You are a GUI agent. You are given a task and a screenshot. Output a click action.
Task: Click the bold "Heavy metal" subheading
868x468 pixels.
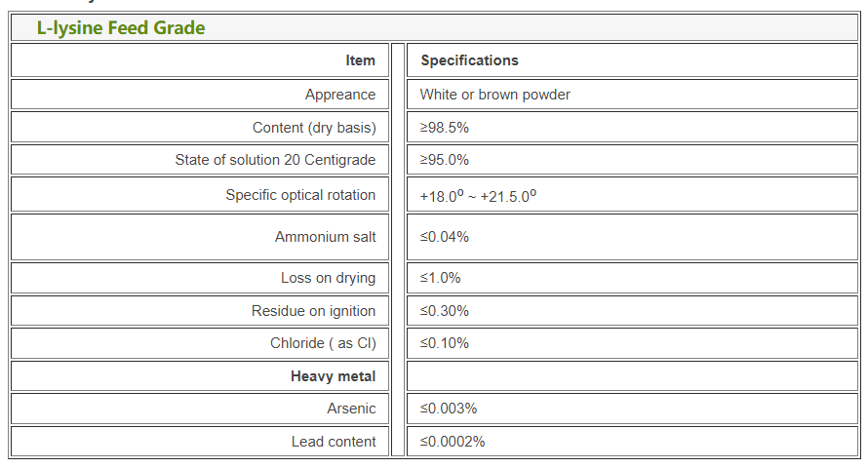[x=333, y=376]
